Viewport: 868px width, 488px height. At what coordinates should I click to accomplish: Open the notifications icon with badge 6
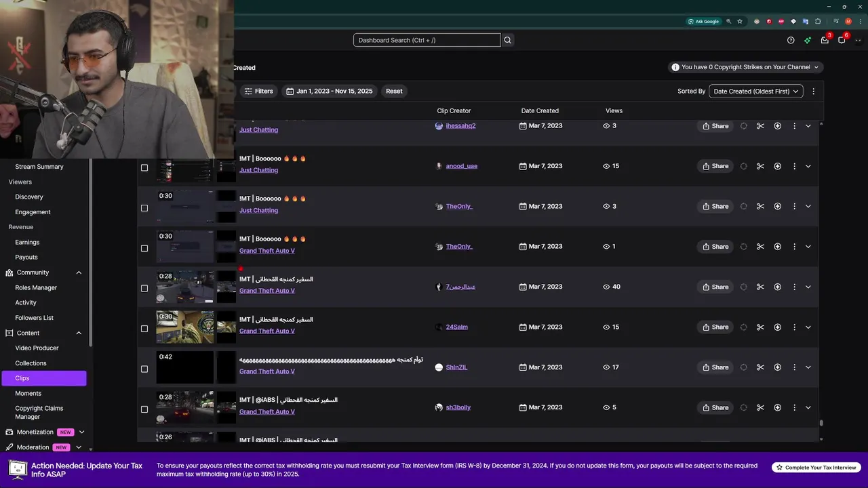click(842, 40)
